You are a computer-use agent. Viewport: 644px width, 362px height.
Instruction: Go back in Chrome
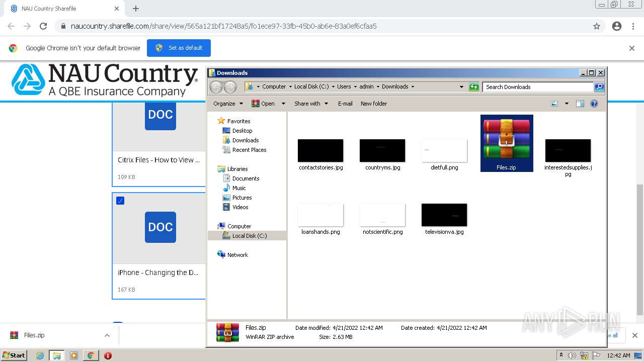click(x=11, y=26)
